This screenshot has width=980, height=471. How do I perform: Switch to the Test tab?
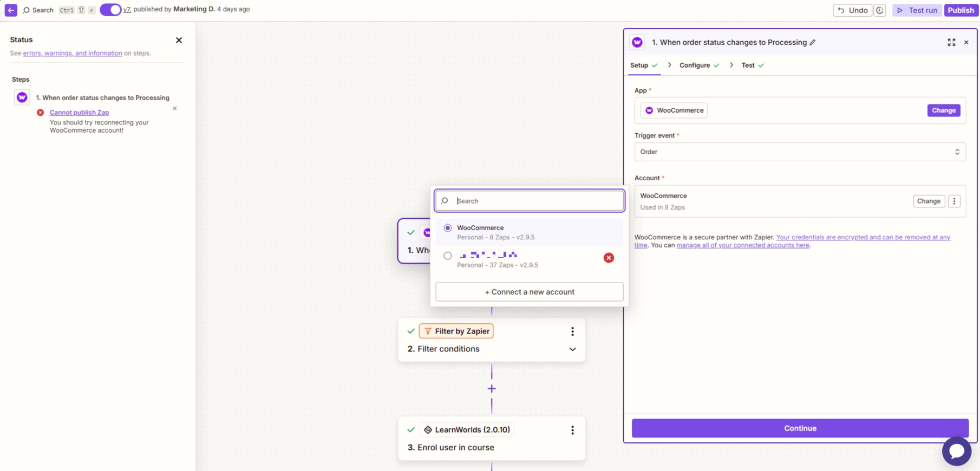748,66
